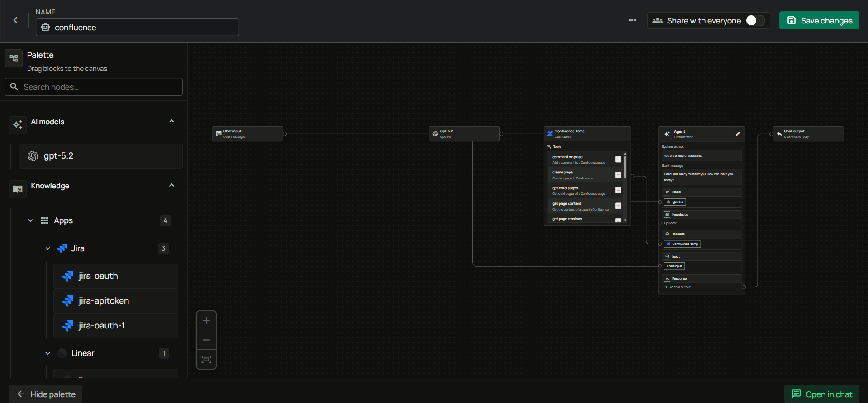Click the Agent orchestrator sparkle icon
The width and height of the screenshot is (868, 403).
pos(667,134)
